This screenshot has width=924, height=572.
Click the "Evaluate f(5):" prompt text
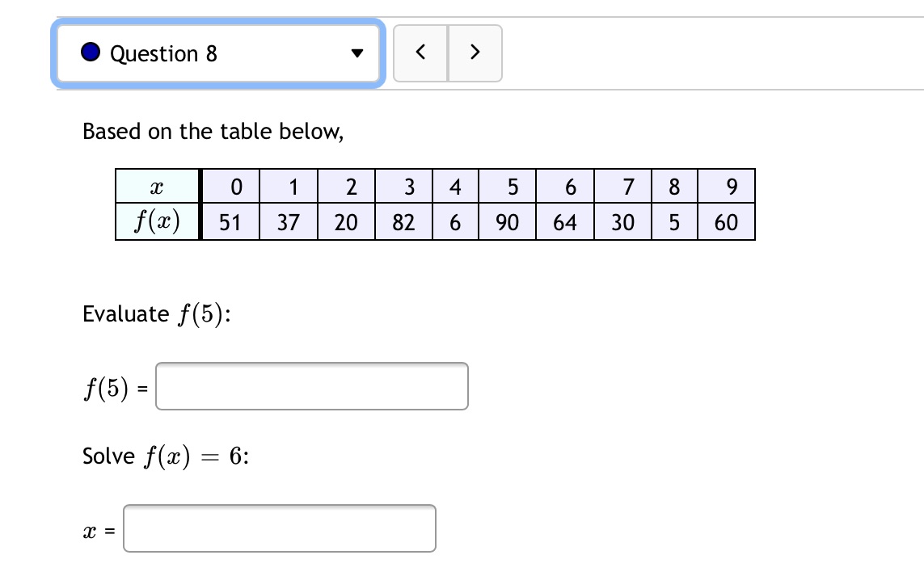coord(157,313)
